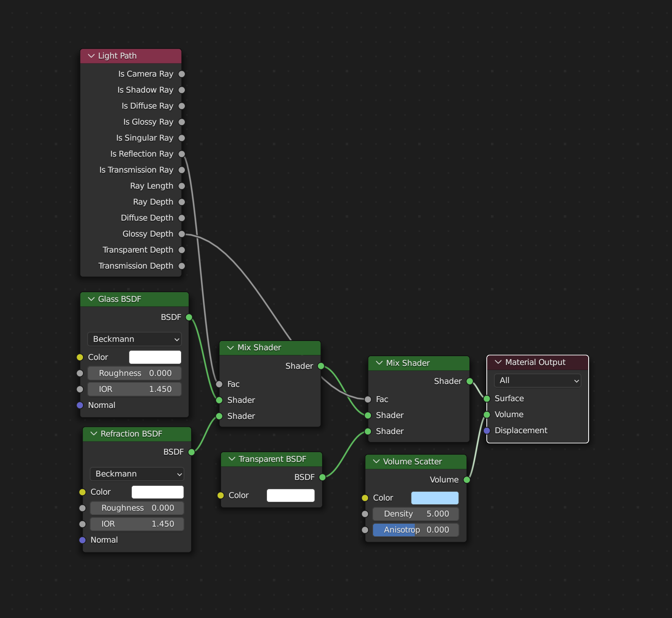
Task: Click Volume Scatter Anisotropy slider
Action: pyautogui.click(x=416, y=530)
